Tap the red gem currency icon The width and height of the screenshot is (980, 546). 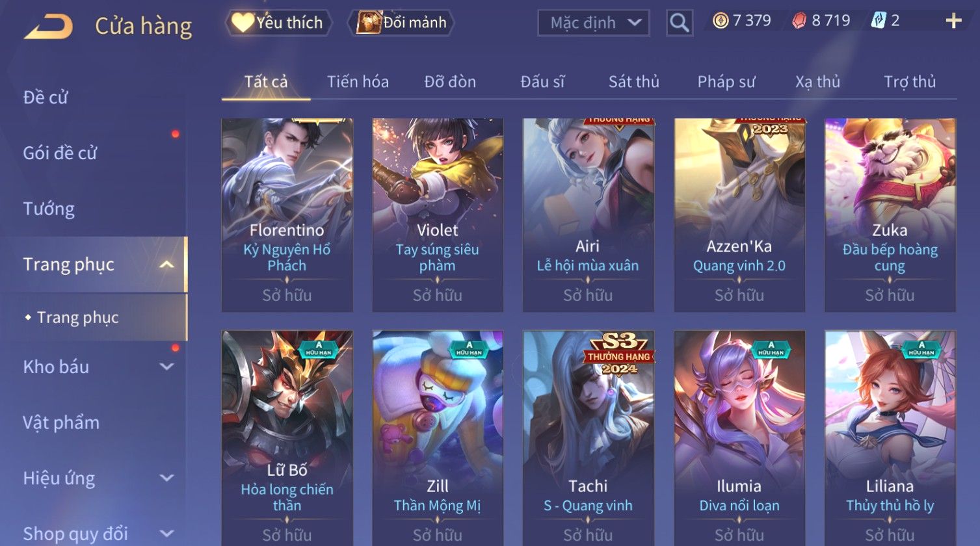pyautogui.click(x=799, y=21)
